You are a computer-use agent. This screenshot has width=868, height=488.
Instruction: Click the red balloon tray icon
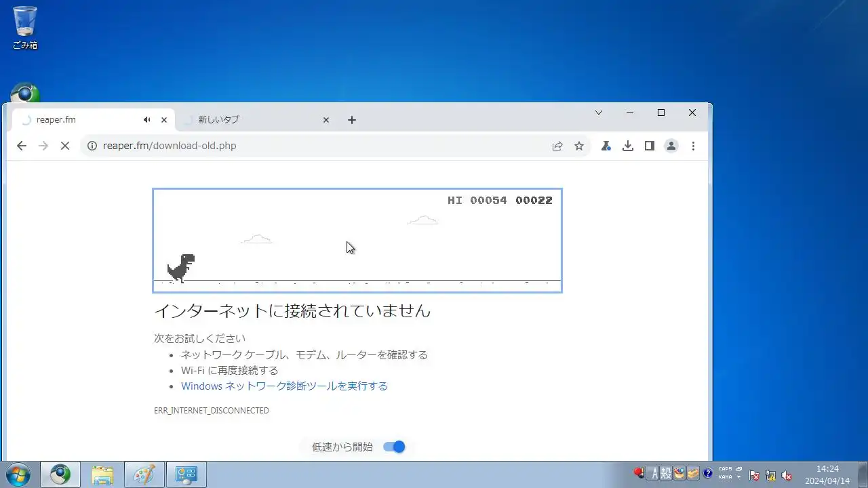coord(638,474)
